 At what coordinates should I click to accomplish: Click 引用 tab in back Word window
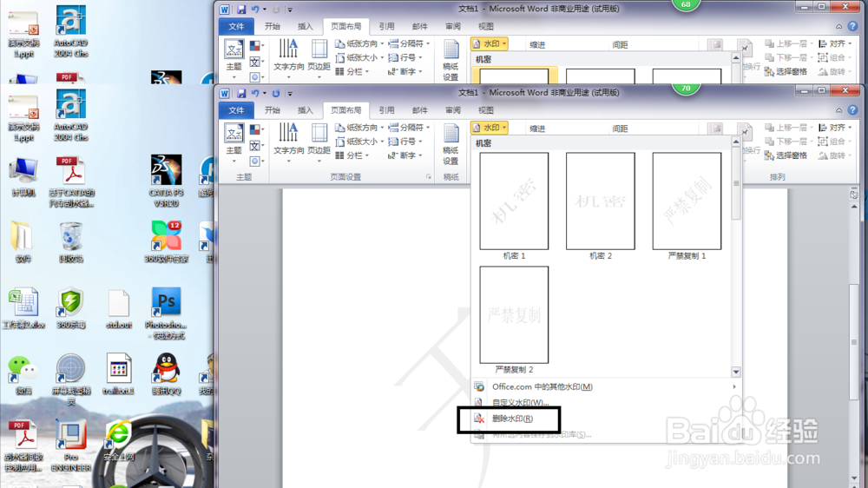(386, 27)
